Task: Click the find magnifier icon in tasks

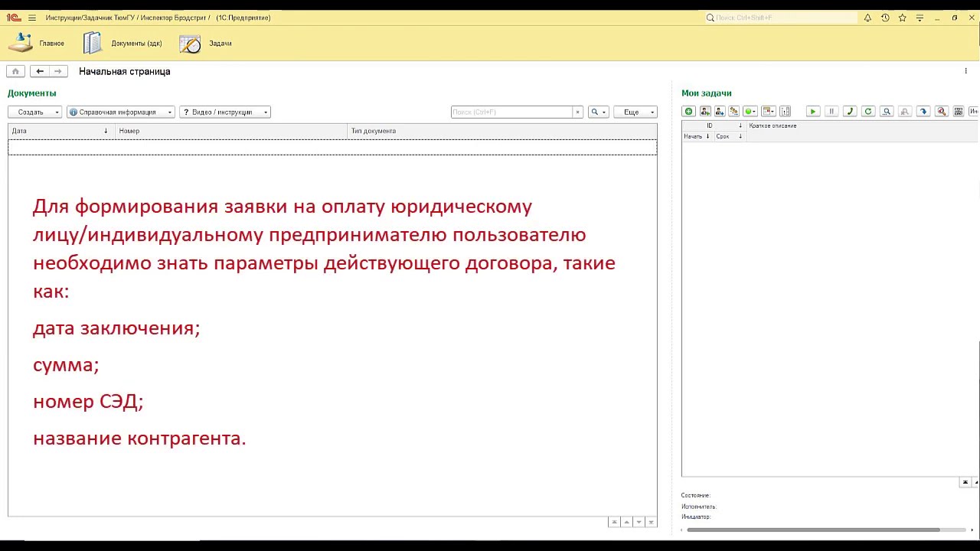Action: pos(887,112)
